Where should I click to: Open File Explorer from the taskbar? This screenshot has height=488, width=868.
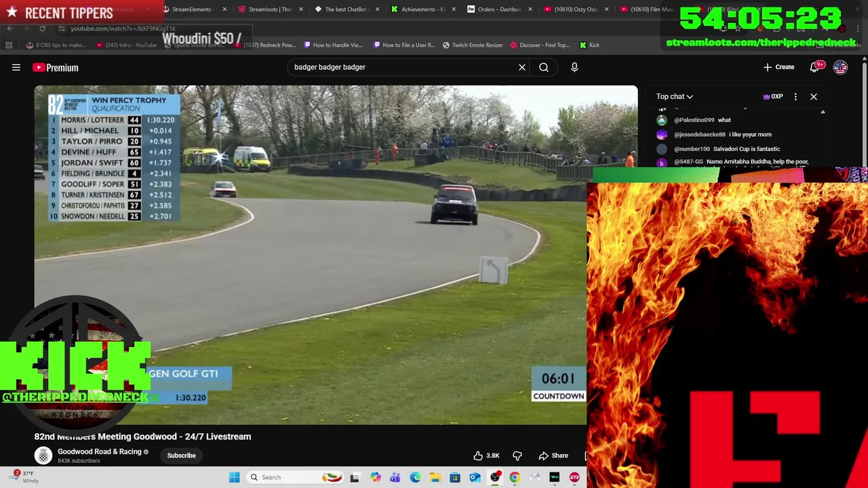pos(435,477)
